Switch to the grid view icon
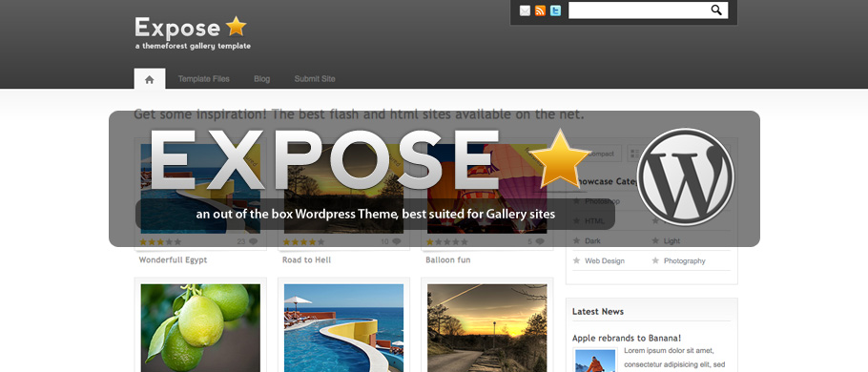868x372 pixels. click(634, 154)
